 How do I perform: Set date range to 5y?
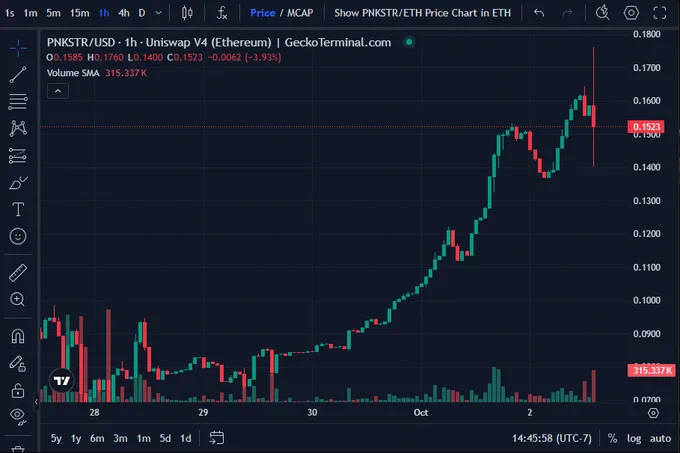[56, 438]
